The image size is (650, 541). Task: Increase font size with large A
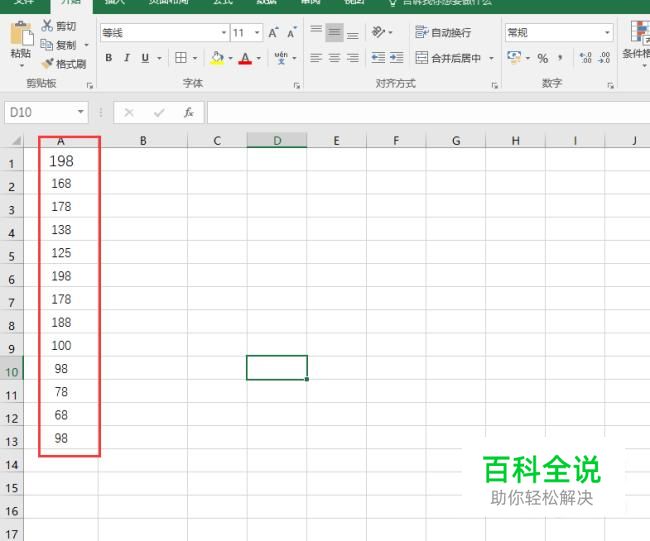[x=273, y=33]
